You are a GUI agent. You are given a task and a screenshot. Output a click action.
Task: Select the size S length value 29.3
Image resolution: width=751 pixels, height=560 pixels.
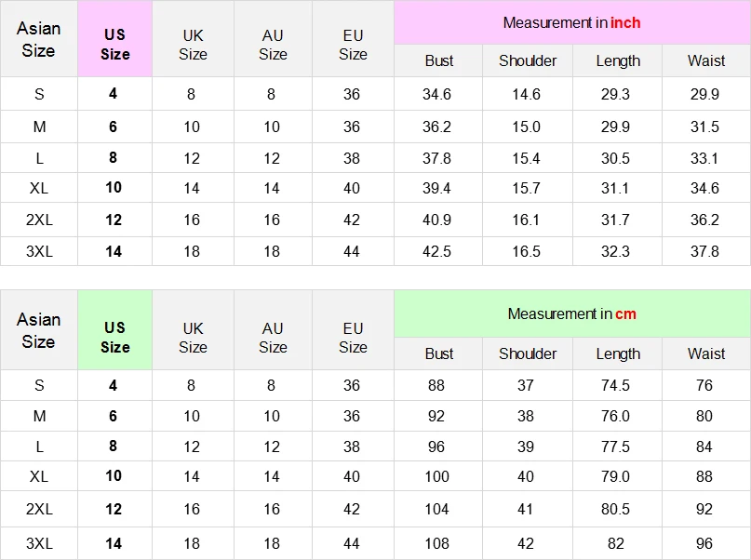[615, 94]
